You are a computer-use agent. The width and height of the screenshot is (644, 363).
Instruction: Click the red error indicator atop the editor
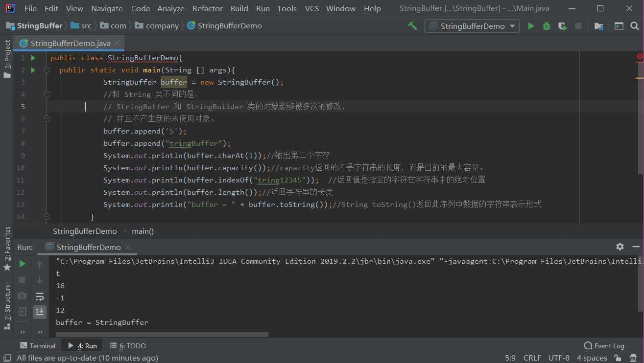coord(640,57)
